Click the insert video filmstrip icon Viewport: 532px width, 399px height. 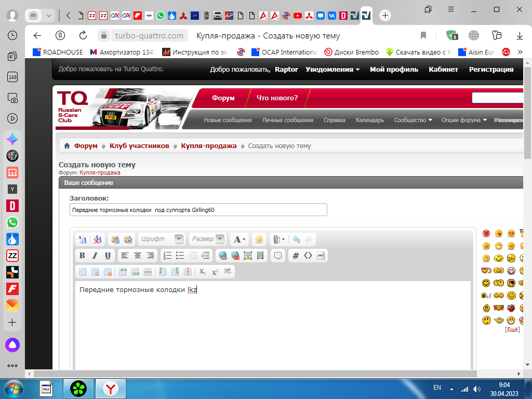coord(260,256)
